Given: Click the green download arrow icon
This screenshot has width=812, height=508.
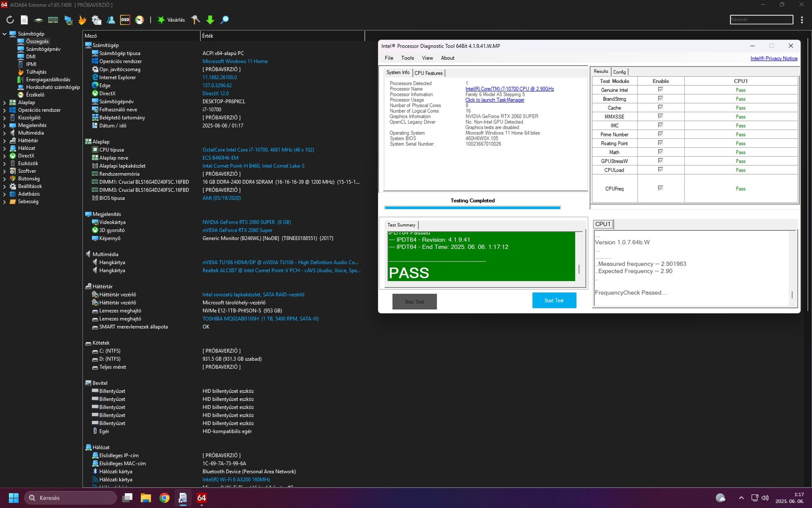Looking at the screenshot, I should (x=210, y=20).
